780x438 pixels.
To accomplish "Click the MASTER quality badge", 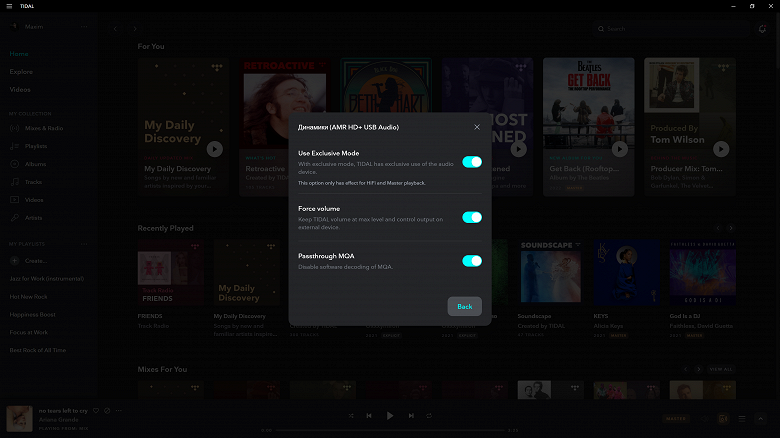I will (x=676, y=419).
